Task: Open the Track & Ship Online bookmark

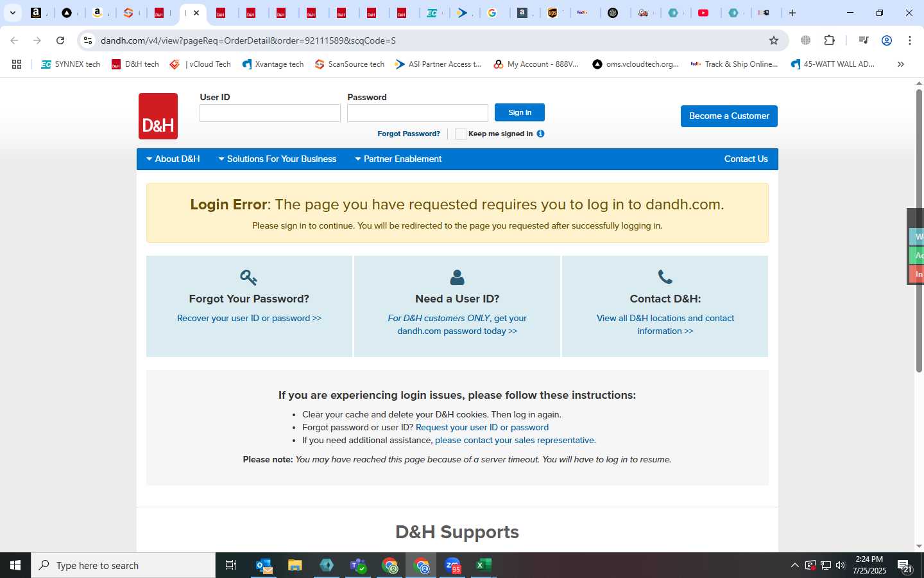Action: pos(734,64)
